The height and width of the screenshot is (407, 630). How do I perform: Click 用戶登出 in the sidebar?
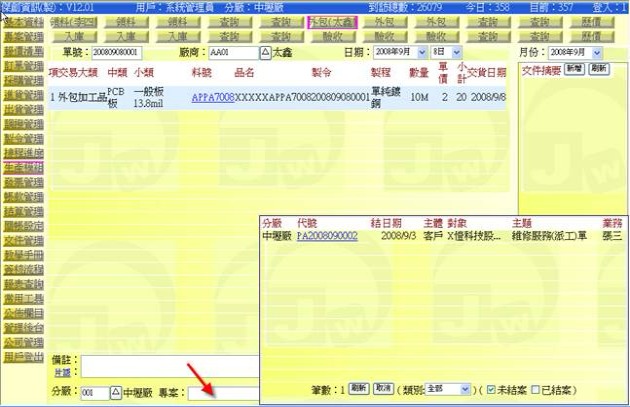click(x=23, y=355)
